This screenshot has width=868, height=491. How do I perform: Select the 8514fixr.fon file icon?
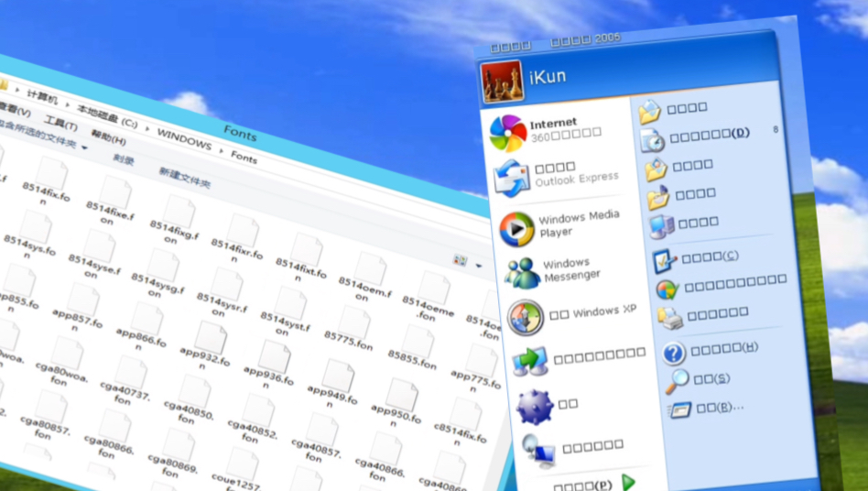coord(243,231)
